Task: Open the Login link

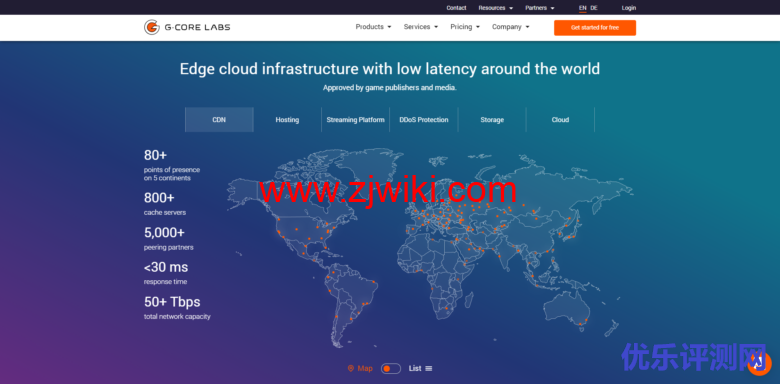Action: (x=629, y=8)
